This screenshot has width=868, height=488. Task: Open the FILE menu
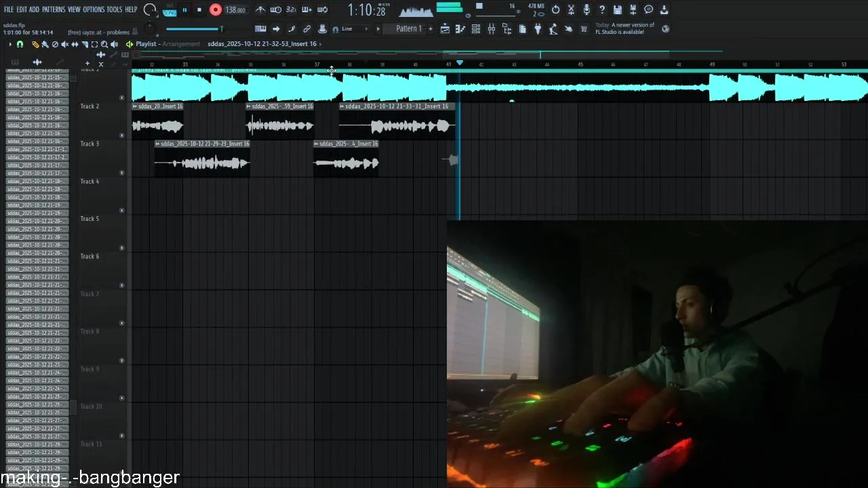tap(9, 9)
